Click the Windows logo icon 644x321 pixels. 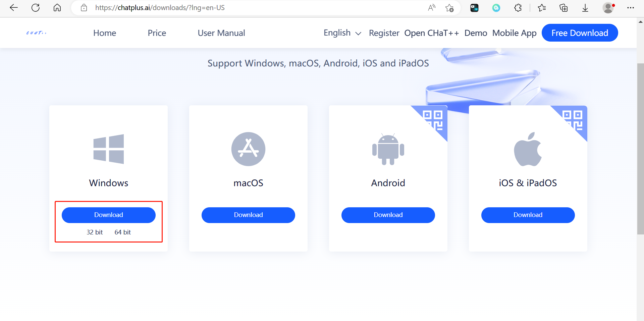pos(109,149)
